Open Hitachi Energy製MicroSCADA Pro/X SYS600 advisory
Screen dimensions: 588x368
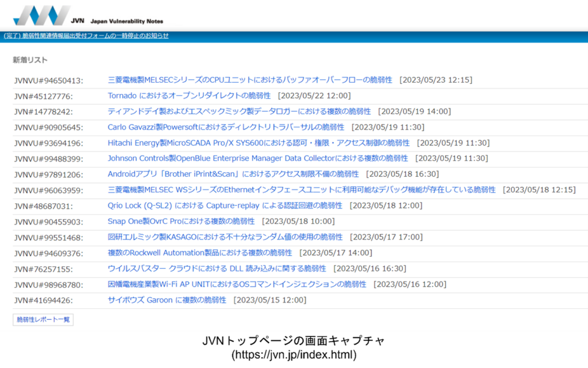[x=258, y=143]
